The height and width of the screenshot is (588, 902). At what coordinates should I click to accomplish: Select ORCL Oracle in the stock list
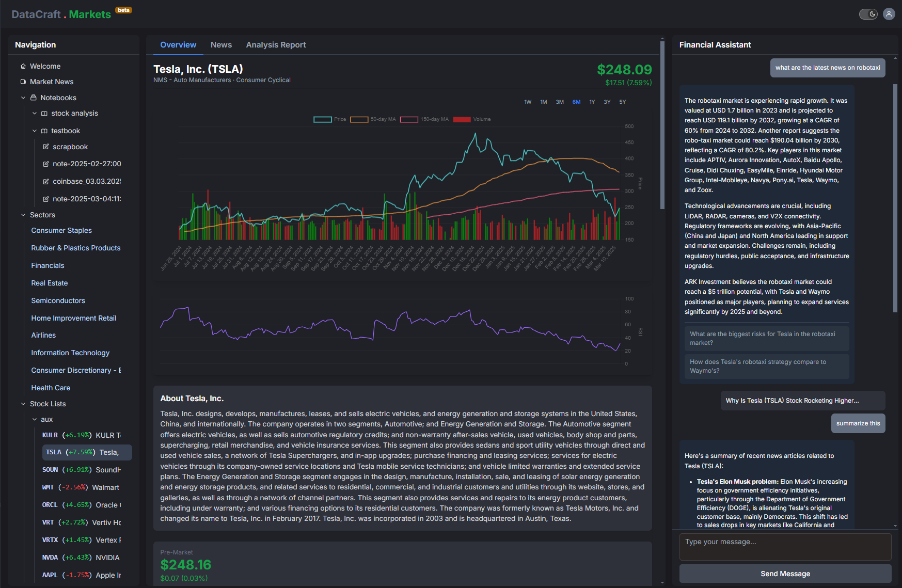coord(82,505)
